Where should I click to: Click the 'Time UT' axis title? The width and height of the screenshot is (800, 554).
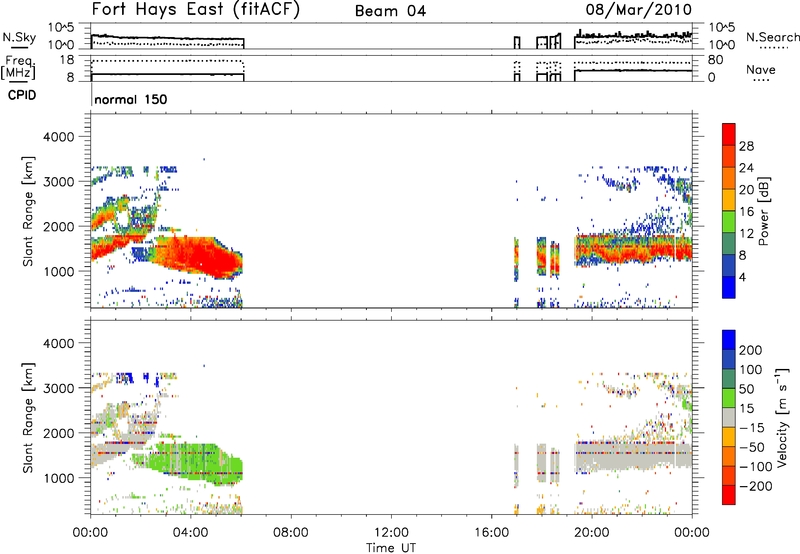coord(391,547)
